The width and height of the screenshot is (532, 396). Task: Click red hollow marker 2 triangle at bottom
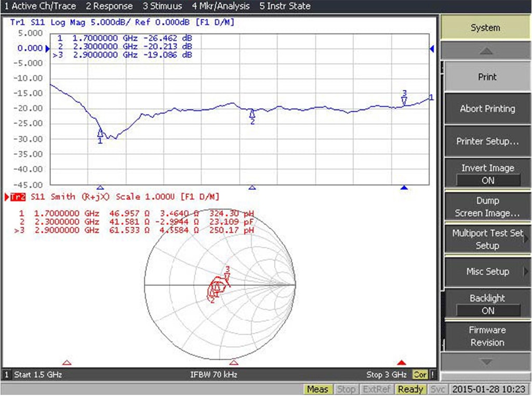[x=233, y=363]
